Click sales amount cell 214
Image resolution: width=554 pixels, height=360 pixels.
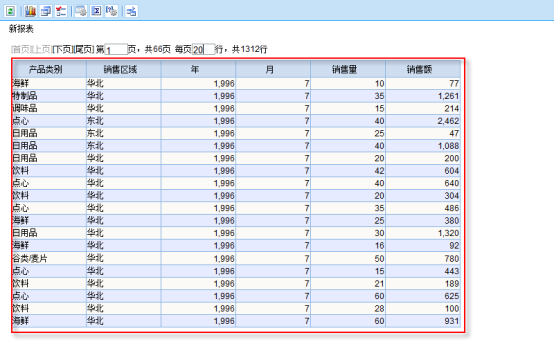(423, 108)
